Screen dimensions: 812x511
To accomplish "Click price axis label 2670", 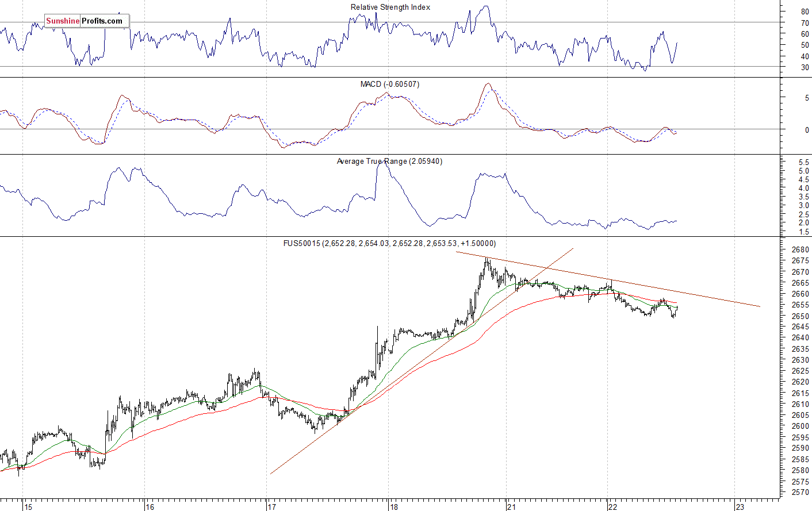I will tap(800, 272).
